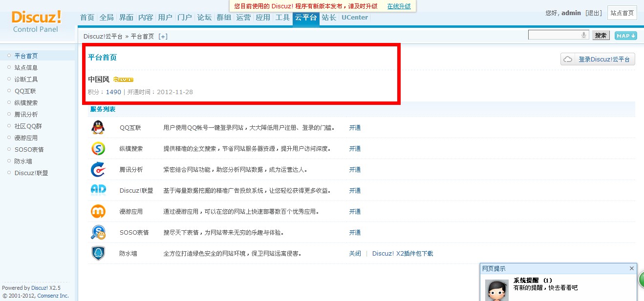Open the 界面 top menu
This screenshot has width=644, height=301.
click(126, 18)
